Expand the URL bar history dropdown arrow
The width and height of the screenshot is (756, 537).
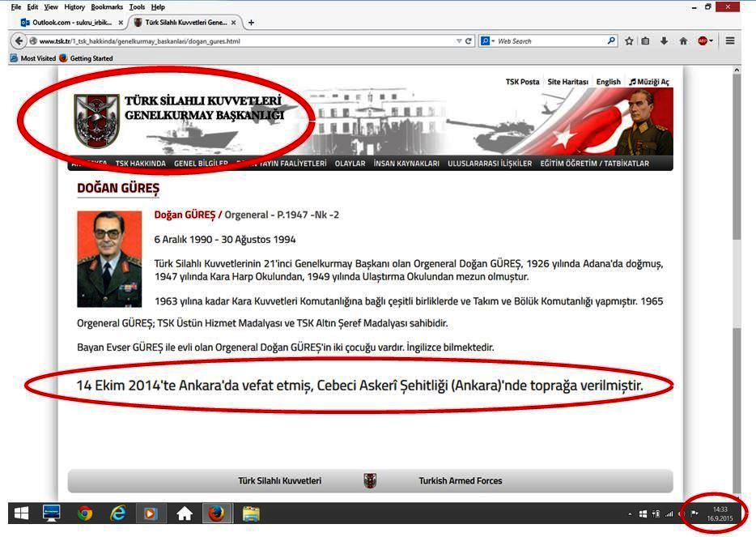pos(459,41)
